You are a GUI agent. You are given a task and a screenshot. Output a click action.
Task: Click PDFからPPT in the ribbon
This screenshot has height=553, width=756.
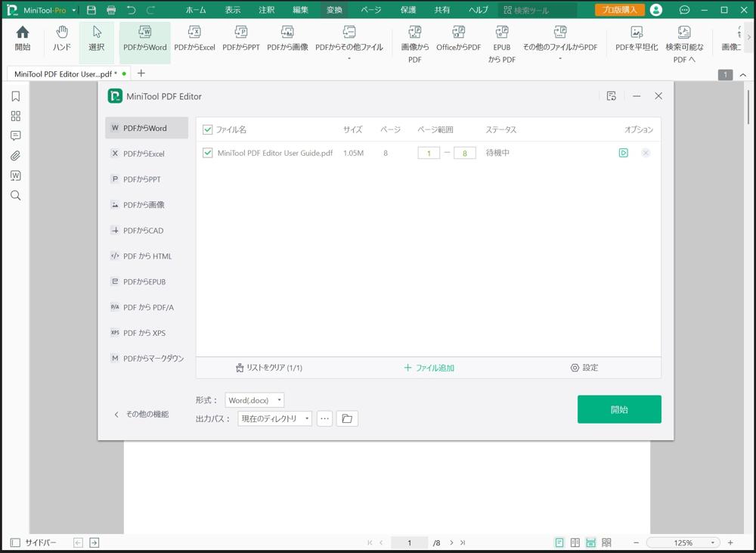coord(241,39)
